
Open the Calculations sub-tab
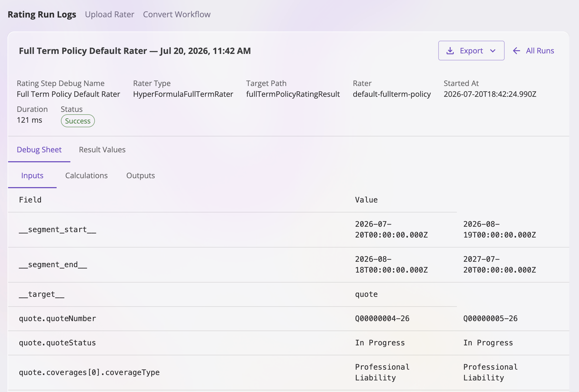point(87,176)
